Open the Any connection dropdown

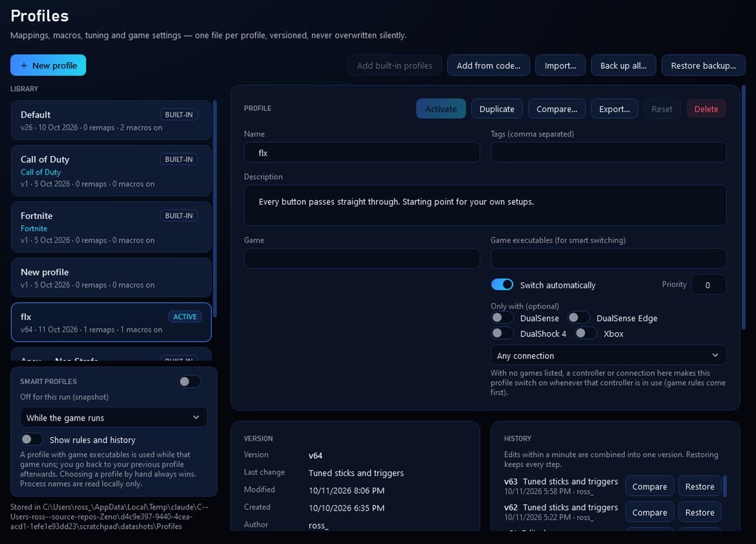pos(609,355)
